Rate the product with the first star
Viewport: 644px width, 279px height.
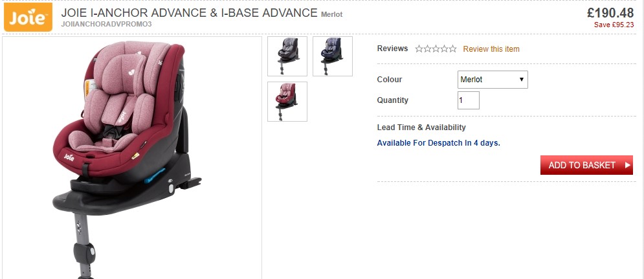pos(419,49)
